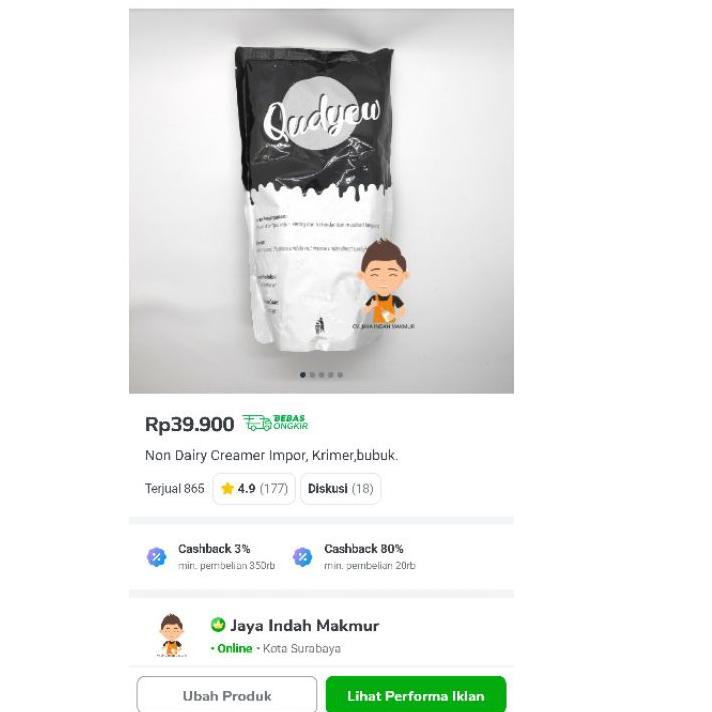
Task: Select the fifth image carousel dot
Action: 340,375
